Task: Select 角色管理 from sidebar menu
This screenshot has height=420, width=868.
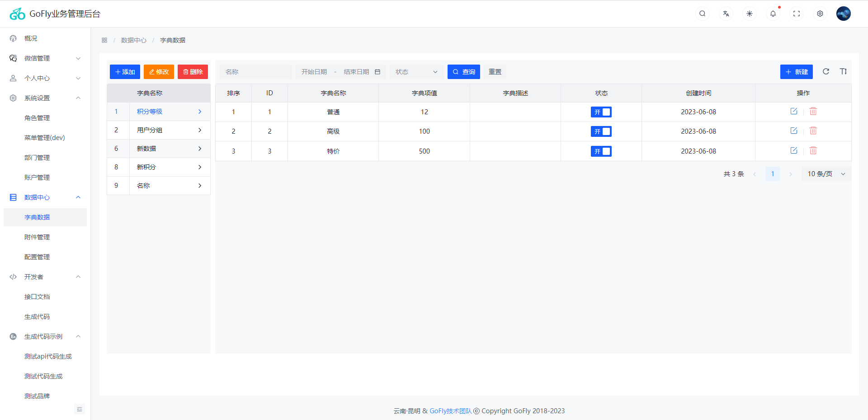Action: (x=37, y=118)
